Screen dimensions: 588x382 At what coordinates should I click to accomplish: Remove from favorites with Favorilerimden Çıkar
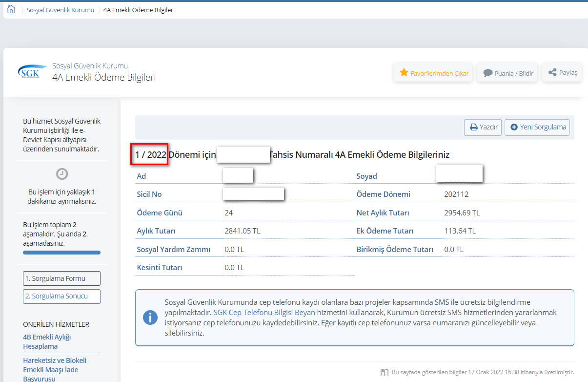433,73
